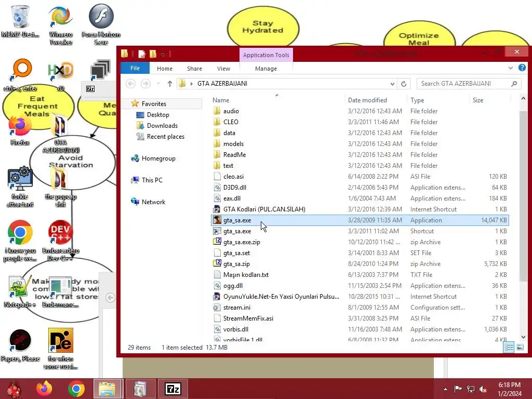Select the D3D9.dll file icon
The width and height of the screenshot is (532, 399).
coord(217,187)
